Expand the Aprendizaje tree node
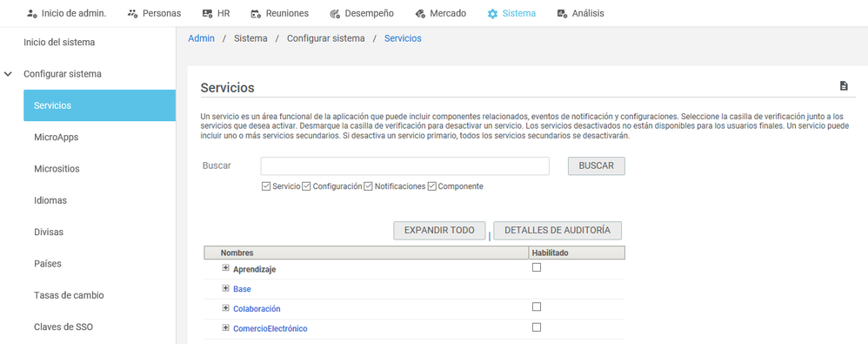The image size is (868, 344). pos(225,268)
